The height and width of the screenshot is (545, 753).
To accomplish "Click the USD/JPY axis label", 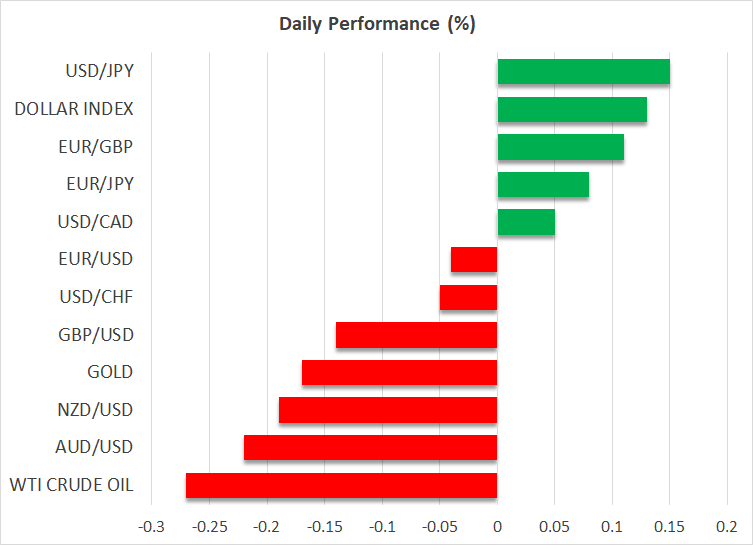I will point(100,72).
